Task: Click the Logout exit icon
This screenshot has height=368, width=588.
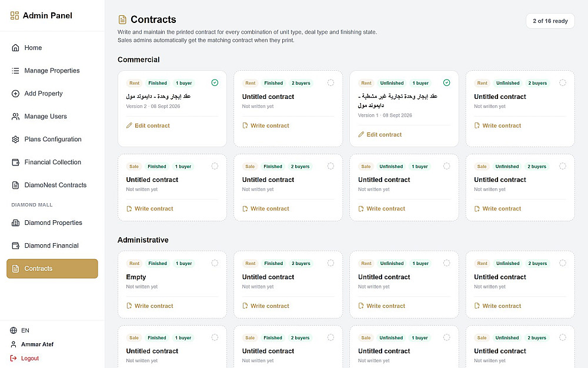Action: [14, 358]
